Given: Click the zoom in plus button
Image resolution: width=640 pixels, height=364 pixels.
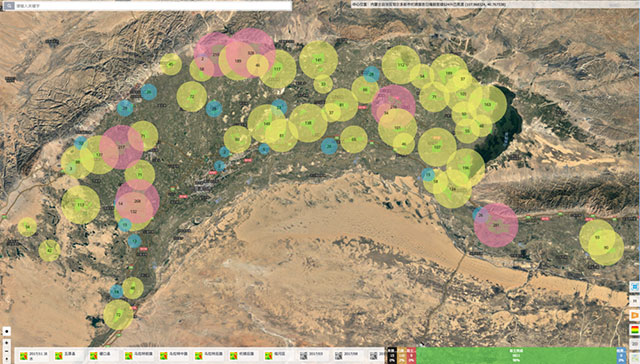Looking at the screenshot, I should click(7, 343).
